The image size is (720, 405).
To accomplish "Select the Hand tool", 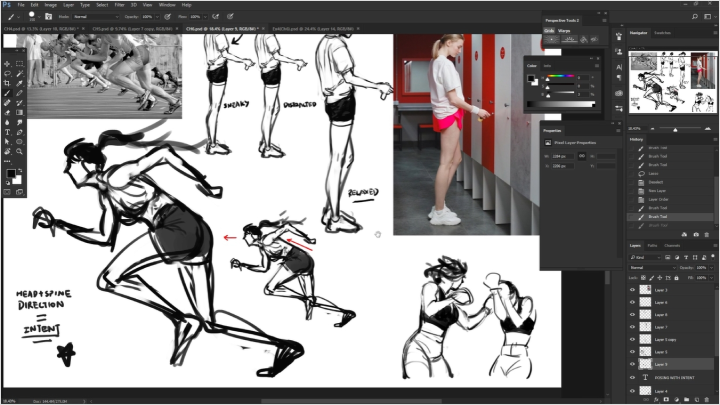I will [7, 152].
